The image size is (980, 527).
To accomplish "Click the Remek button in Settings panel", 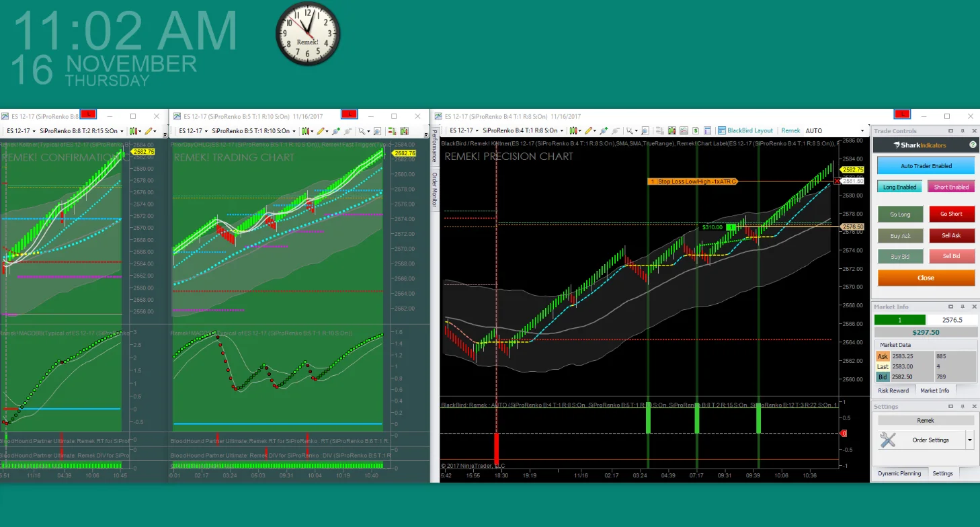I will click(926, 420).
